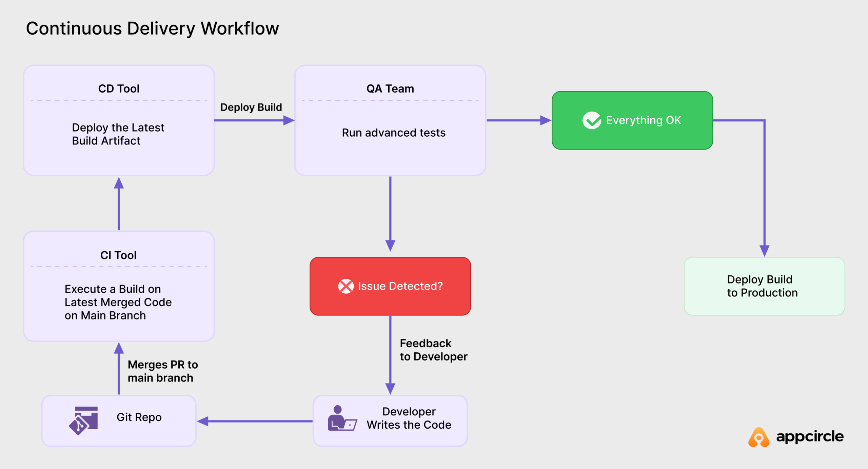This screenshot has height=469, width=868.
Task: Click the Git repo icon
Action: [83, 421]
